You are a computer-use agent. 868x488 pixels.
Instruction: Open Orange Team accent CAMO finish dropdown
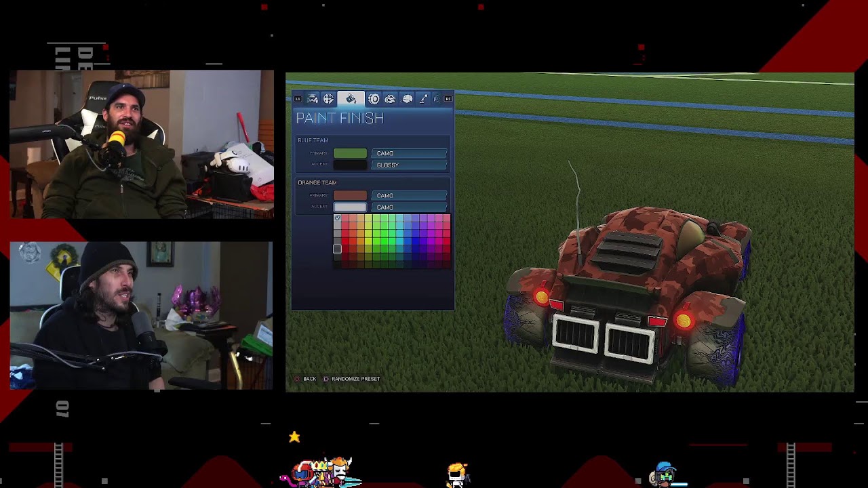(410, 207)
